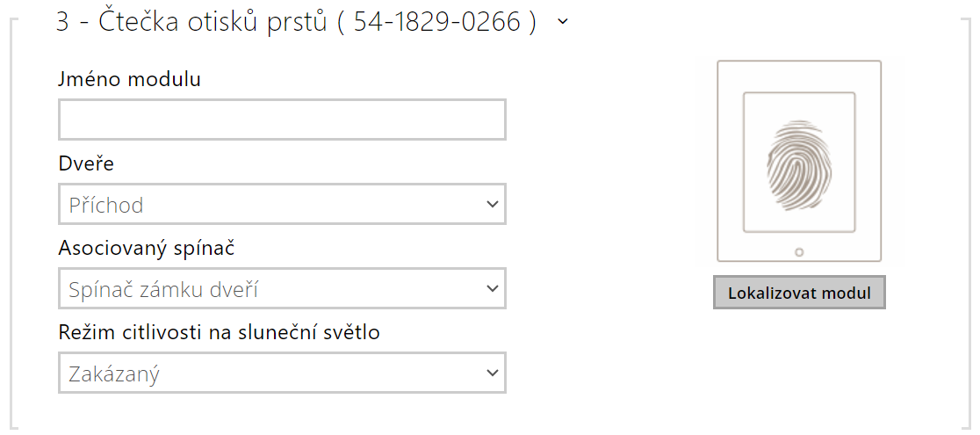Click the Režim citlivosti na sluneční světlo label

pos(219,332)
